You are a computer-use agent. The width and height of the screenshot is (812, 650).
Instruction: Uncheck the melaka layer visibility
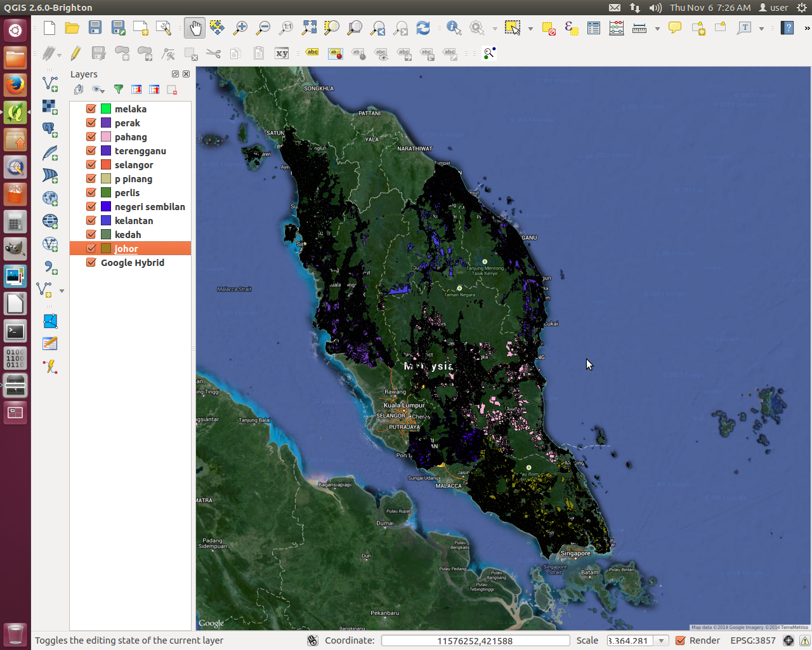coord(91,109)
